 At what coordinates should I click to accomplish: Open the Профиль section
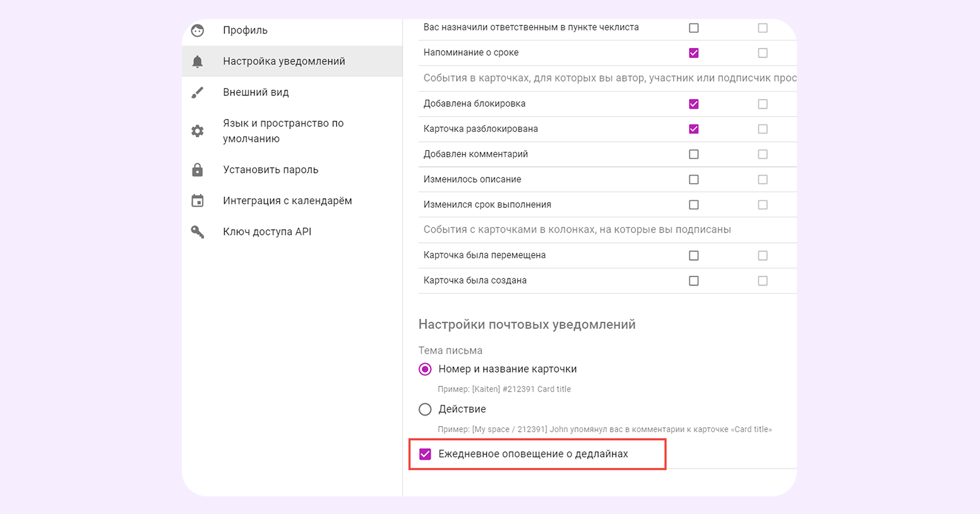(245, 30)
